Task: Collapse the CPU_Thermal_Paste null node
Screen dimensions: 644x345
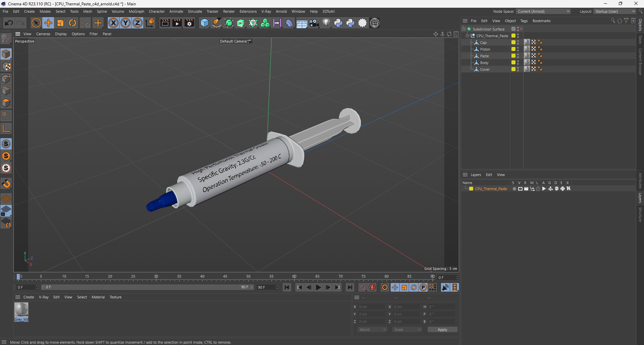Action: click(x=467, y=36)
